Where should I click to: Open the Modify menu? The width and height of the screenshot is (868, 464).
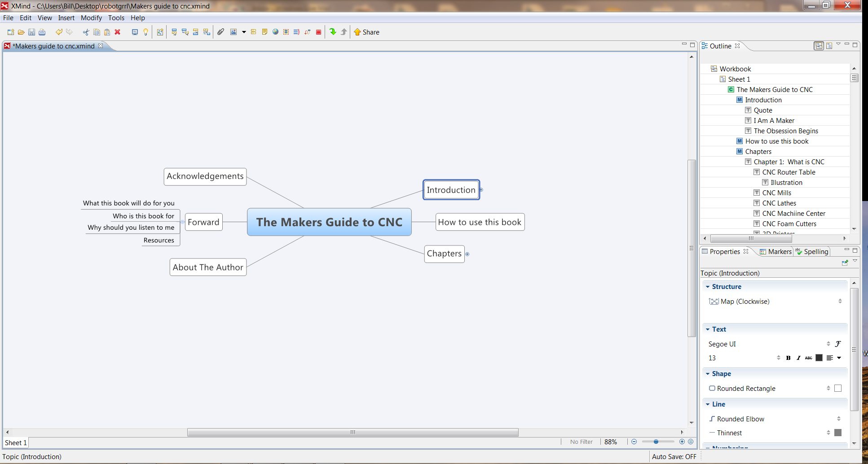tap(91, 18)
